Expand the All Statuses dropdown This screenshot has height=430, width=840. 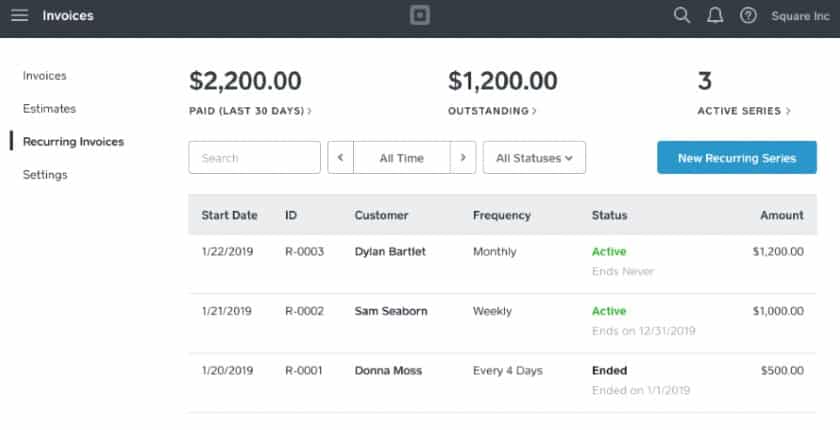534,157
